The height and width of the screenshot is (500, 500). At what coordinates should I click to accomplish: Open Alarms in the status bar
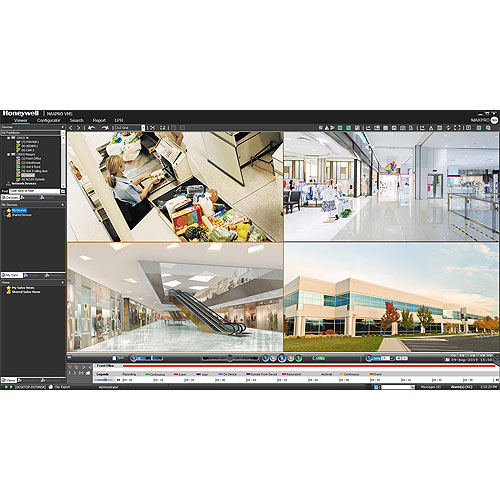coord(461,387)
